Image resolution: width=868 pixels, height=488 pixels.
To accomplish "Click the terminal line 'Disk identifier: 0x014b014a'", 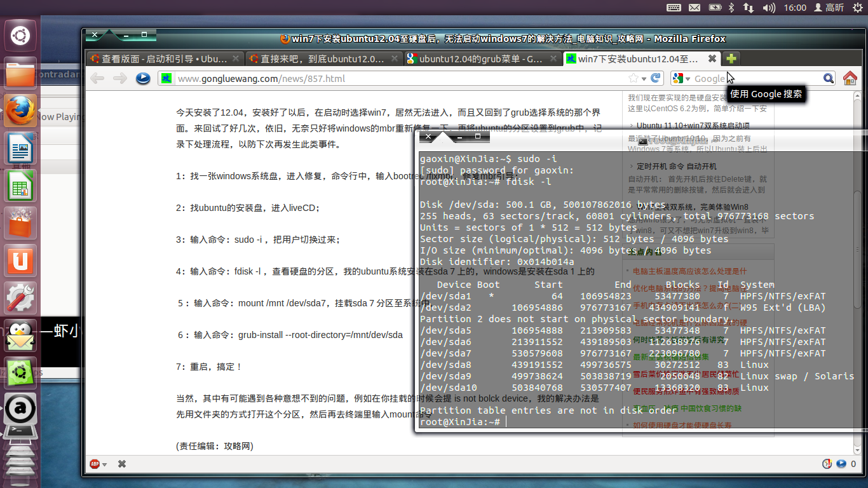I will pos(497,262).
